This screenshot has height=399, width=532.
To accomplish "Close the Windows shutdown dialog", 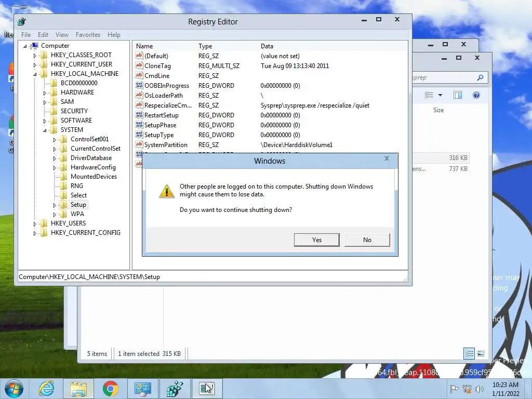I will pos(387,158).
